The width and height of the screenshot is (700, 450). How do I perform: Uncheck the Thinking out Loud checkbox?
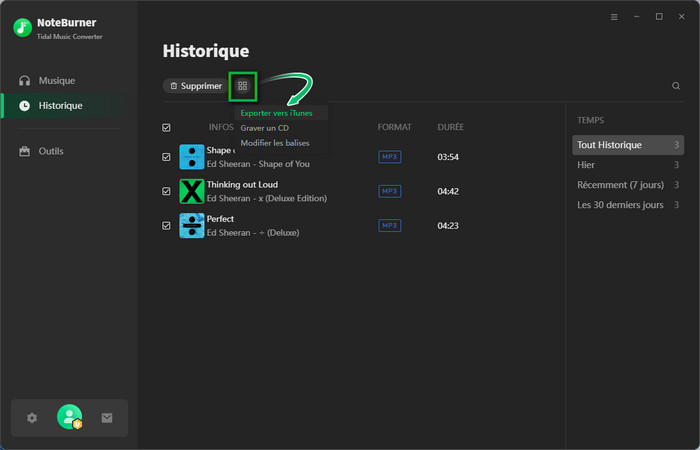[167, 191]
